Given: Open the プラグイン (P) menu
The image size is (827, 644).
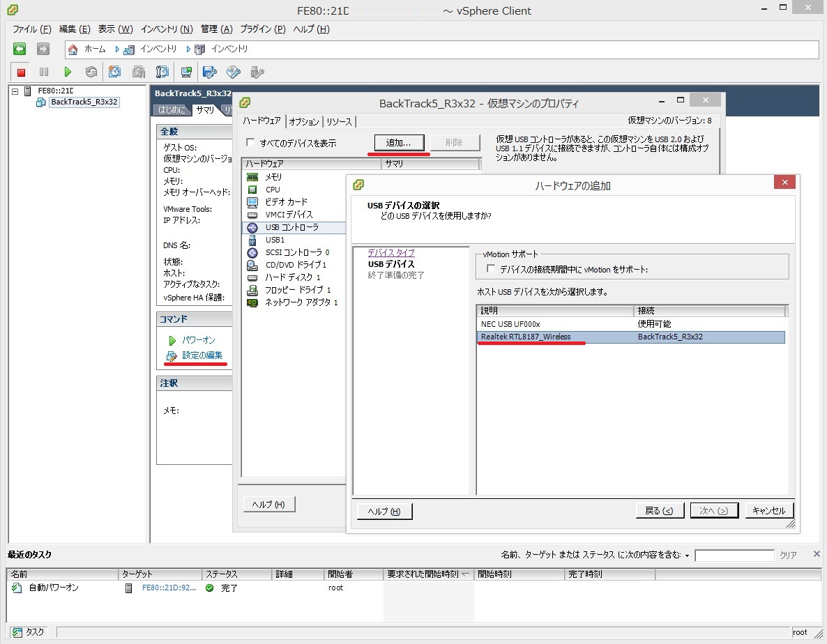Looking at the screenshot, I should coord(263,29).
